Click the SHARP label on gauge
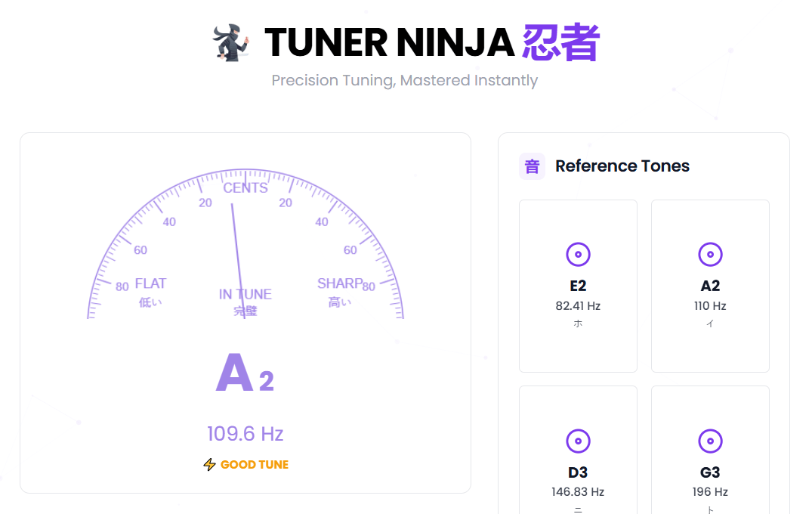Viewport: 812px width, 514px height. click(x=340, y=283)
